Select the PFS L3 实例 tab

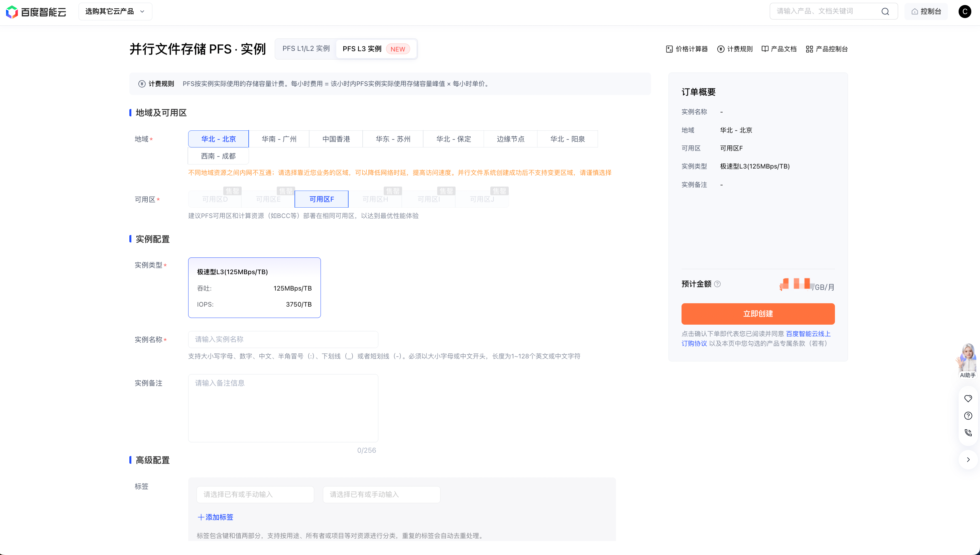376,49
